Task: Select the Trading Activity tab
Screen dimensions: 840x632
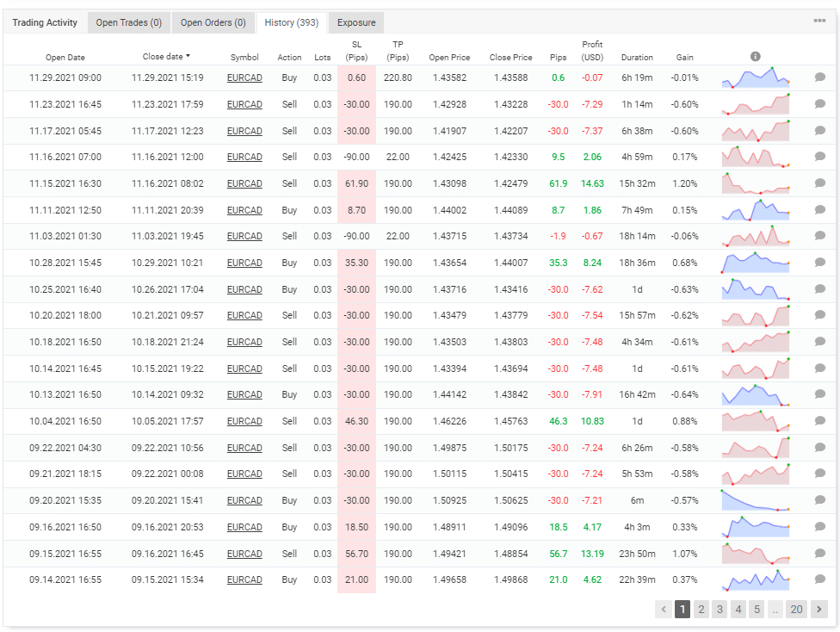Action: tap(45, 22)
